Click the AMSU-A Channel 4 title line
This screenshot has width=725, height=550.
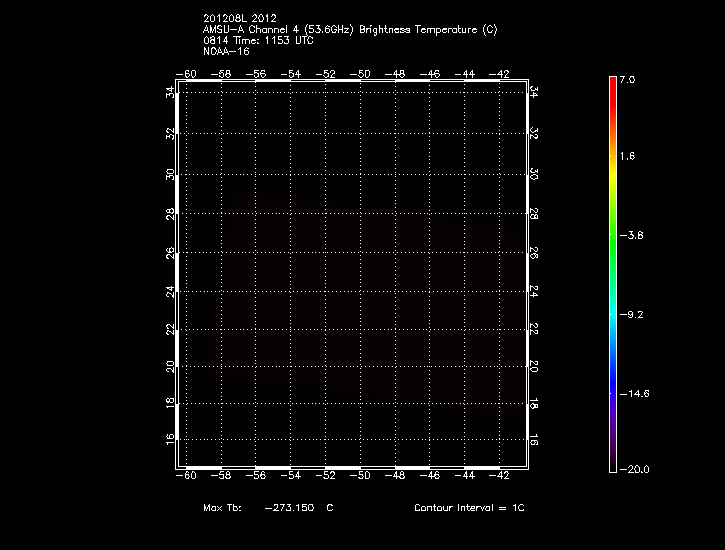point(349,29)
